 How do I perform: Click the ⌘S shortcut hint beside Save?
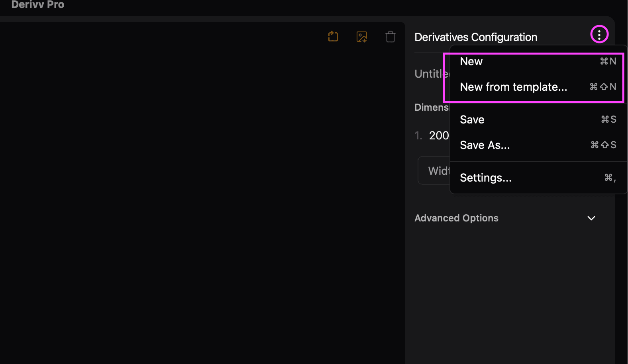[608, 119]
